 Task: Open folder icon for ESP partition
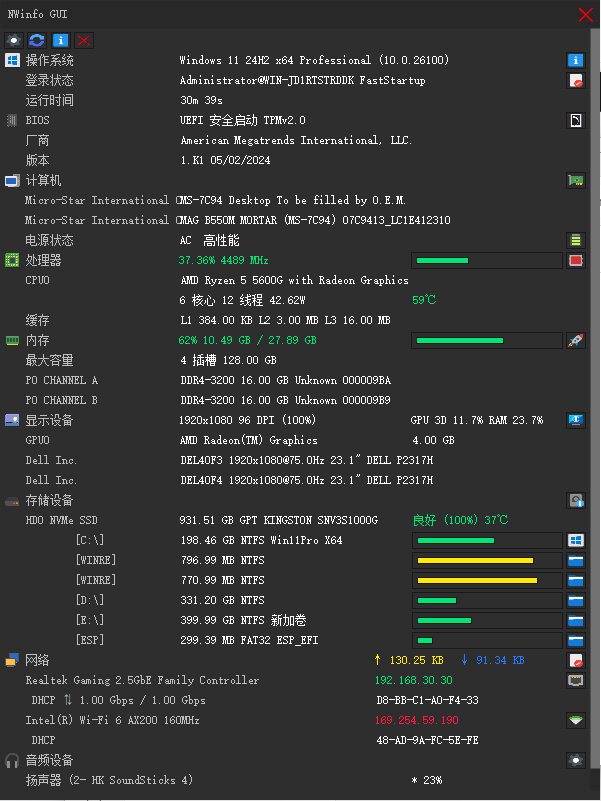click(576, 640)
